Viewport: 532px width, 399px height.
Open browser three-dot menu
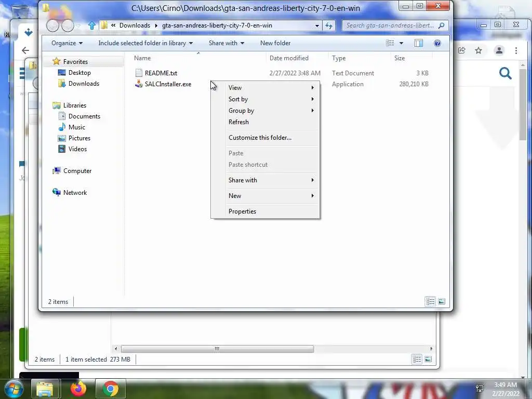516,50
